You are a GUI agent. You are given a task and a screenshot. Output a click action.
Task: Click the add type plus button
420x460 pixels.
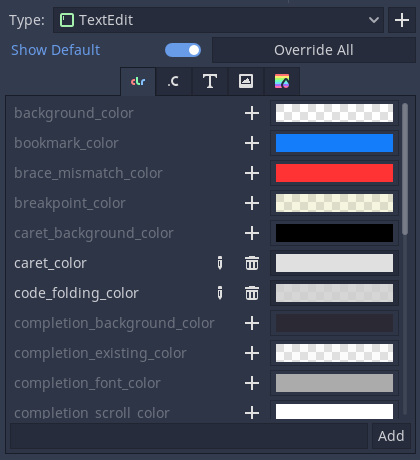pyautogui.click(x=402, y=20)
